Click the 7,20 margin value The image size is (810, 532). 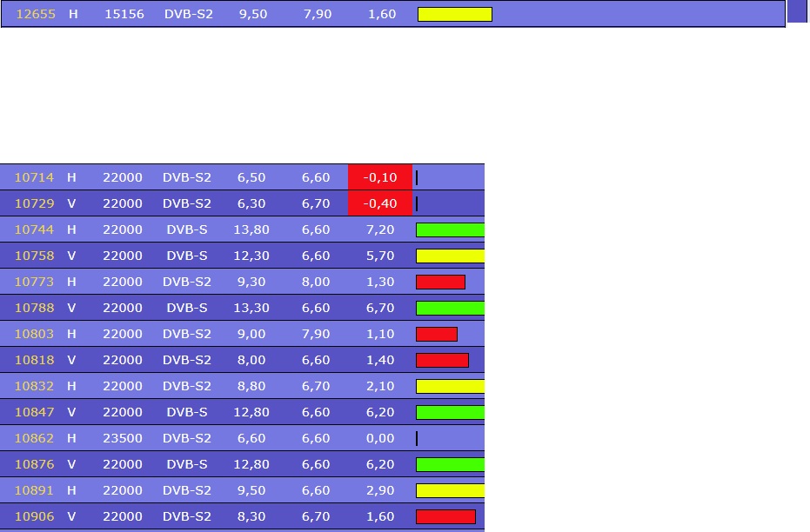(x=380, y=229)
